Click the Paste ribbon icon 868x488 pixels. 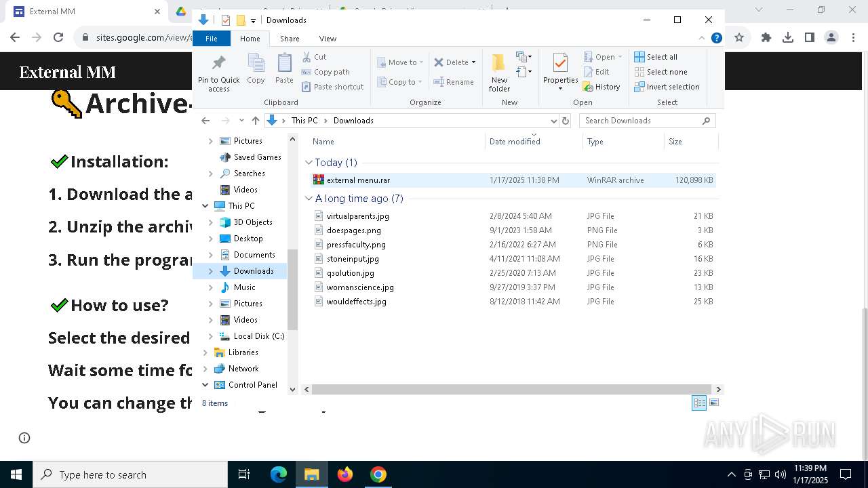click(x=284, y=68)
